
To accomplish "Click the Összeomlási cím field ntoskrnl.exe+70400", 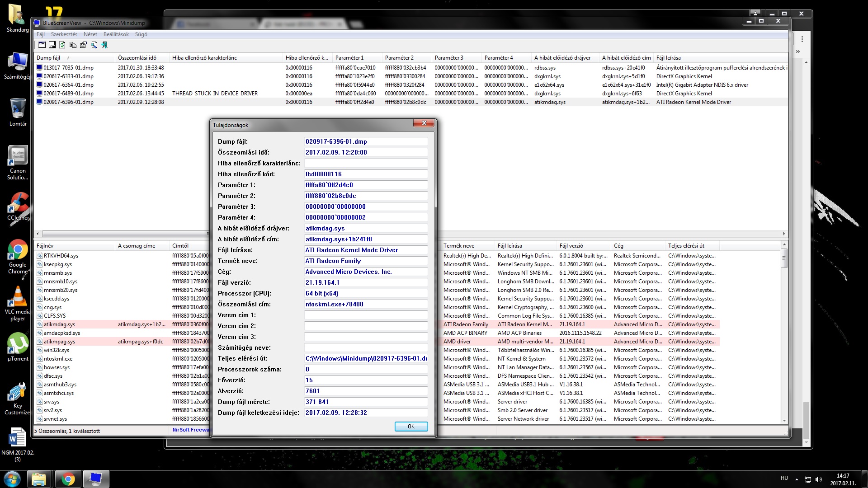I will (x=366, y=304).
